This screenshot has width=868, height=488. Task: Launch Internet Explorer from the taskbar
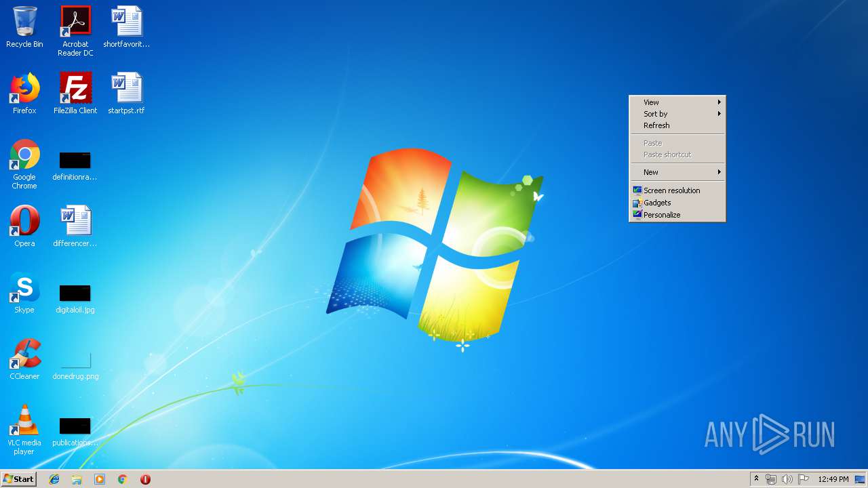point(54,479)
